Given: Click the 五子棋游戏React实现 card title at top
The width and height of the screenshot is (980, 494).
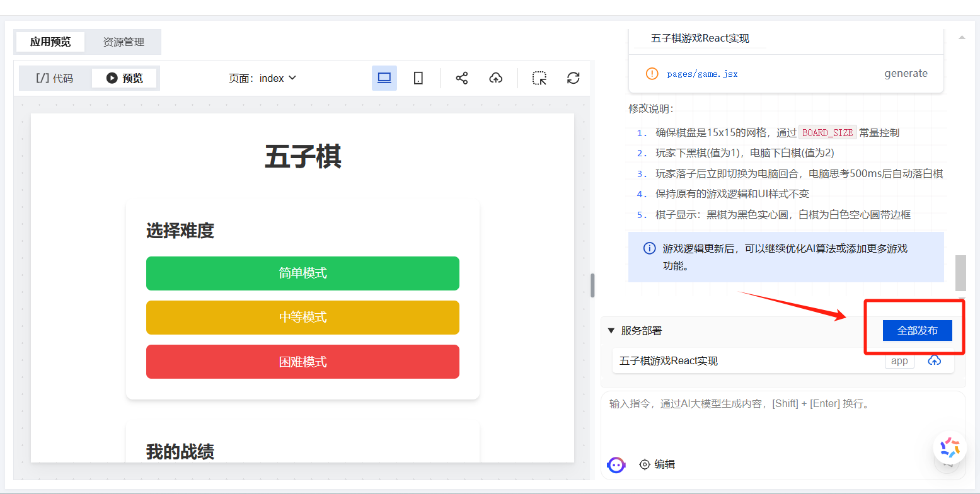Looking at the screenshot, I should coord(700,38).
